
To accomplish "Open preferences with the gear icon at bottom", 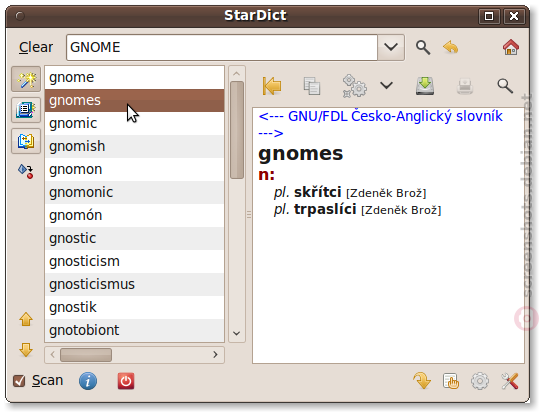I will (480, 381).
